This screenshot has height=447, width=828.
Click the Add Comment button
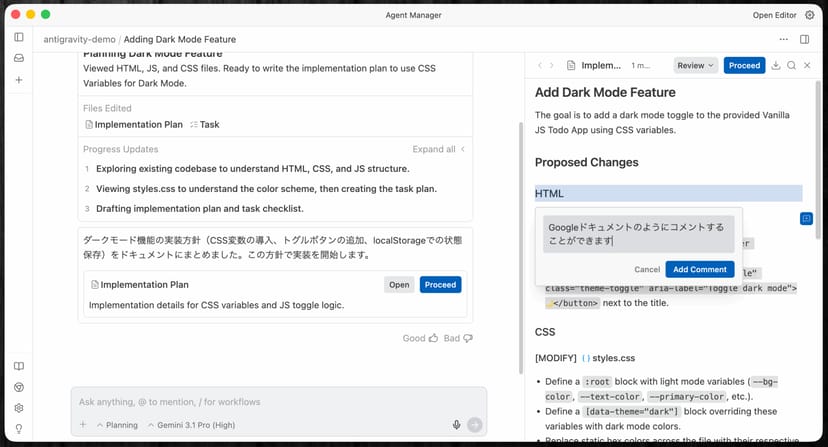(699, 269)
